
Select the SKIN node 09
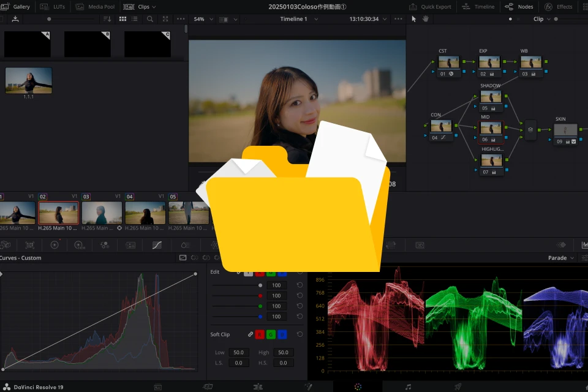tap(565, 134)
